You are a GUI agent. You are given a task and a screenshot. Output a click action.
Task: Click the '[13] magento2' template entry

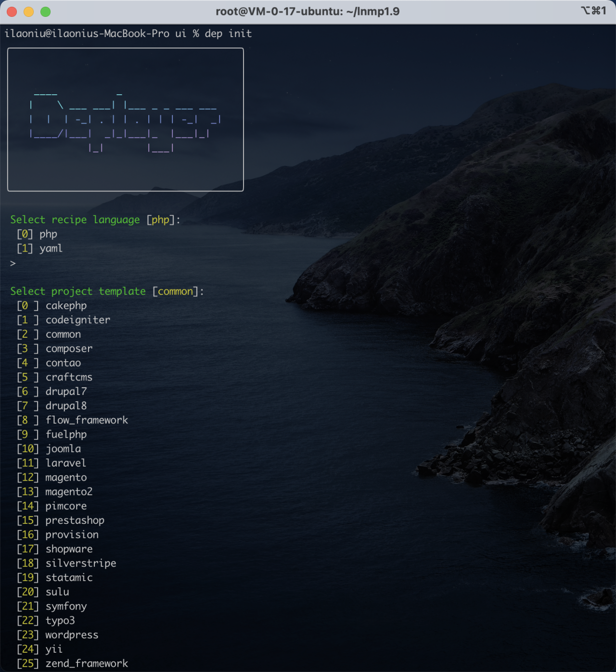tap(55, 492)
